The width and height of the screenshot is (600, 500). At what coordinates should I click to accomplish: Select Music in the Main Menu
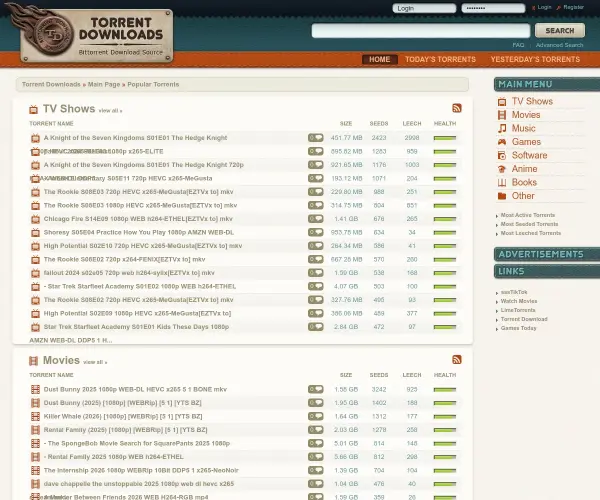[x=523, y=128]
